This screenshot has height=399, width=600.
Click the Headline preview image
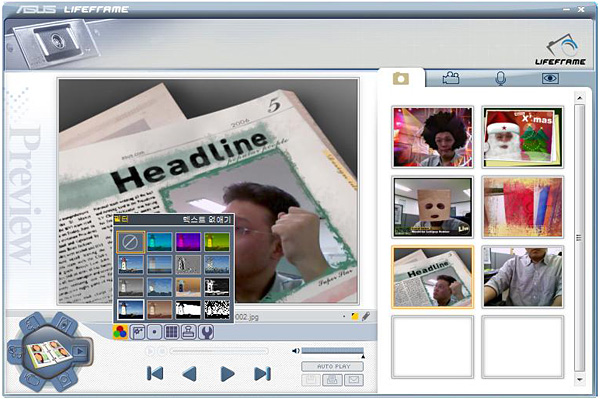[x=209, y=191]
